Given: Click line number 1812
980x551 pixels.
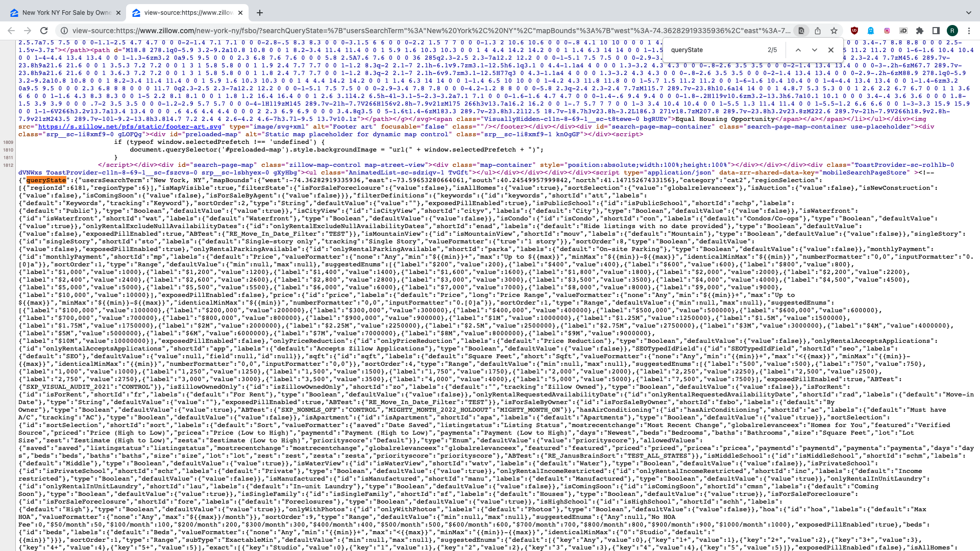Looking at the screenshot, I should click(x=8, y=165).
